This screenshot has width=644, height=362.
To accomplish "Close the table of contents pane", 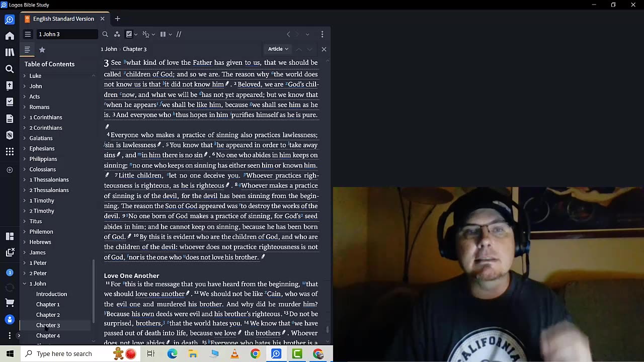I will pos(324,49).
